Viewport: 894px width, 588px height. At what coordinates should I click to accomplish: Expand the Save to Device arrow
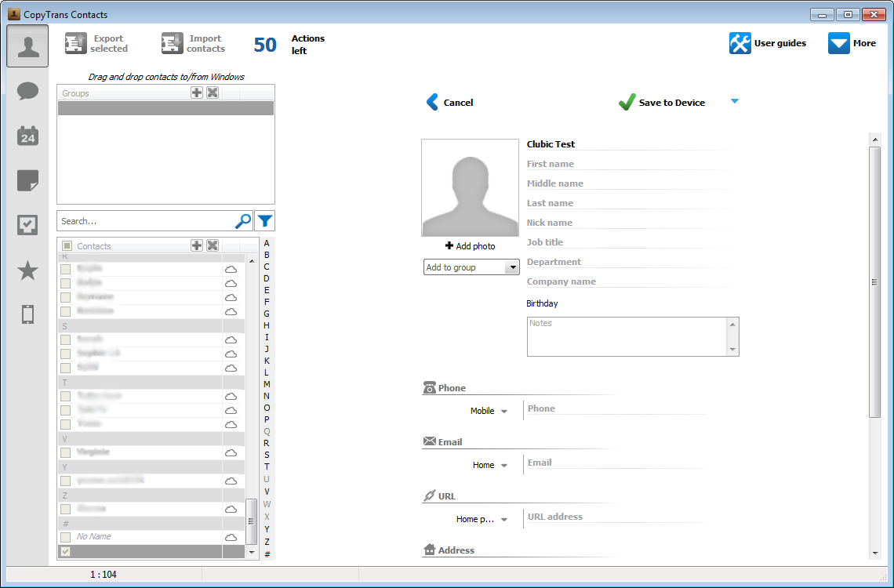point(735,102)
